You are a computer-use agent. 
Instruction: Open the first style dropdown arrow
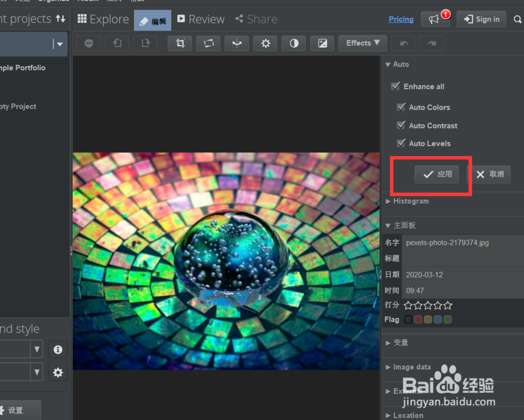37,349
